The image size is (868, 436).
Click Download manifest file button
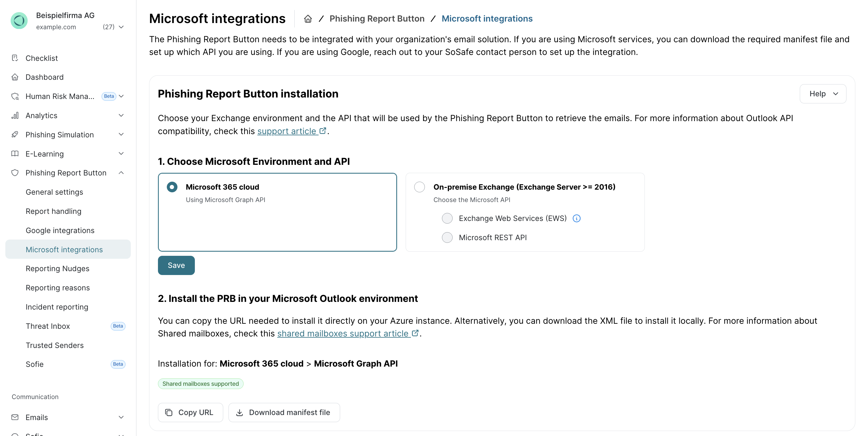pos(284,412)
